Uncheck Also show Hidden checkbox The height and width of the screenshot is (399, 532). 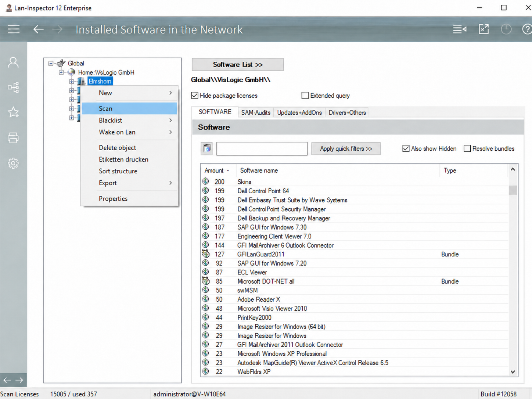point(406,148)
